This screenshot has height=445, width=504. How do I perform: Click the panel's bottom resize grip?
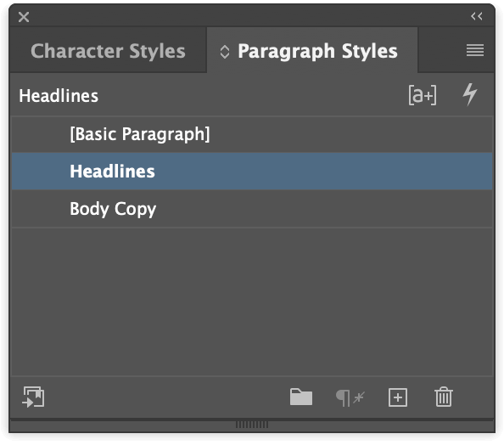click(252, 425)
